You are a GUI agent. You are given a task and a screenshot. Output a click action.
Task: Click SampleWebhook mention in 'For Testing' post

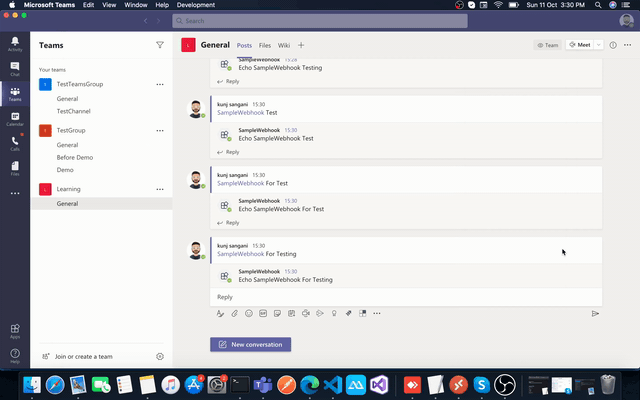pyautogui.click(x=240, y=254)
